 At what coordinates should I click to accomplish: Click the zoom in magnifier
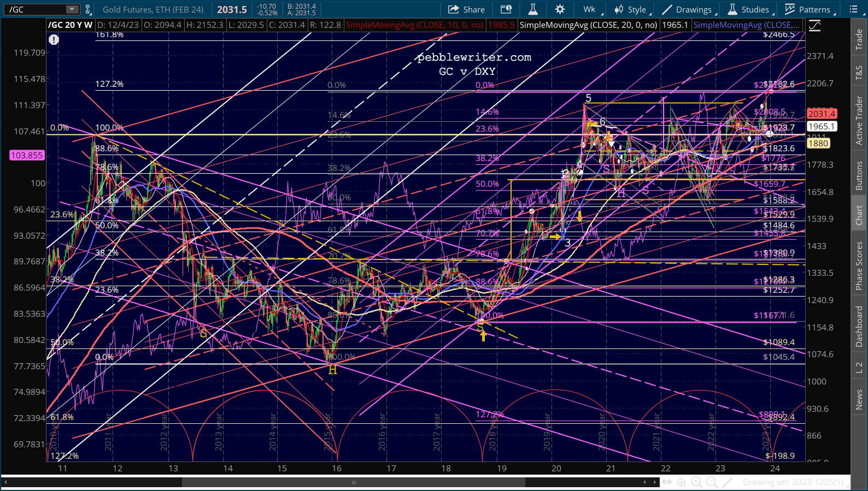[x=696, y=482]
